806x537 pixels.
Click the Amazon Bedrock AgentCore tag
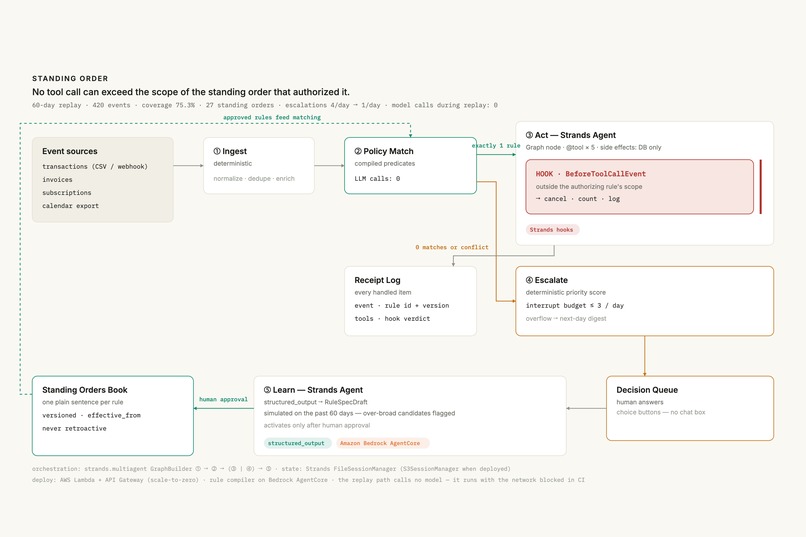click(381, 443)
